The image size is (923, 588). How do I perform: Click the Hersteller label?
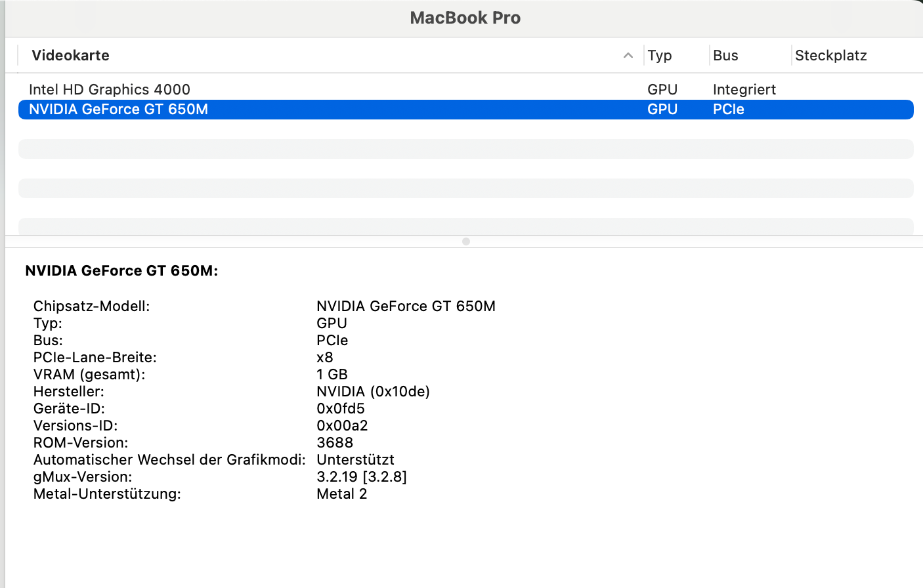coord(69,391)
